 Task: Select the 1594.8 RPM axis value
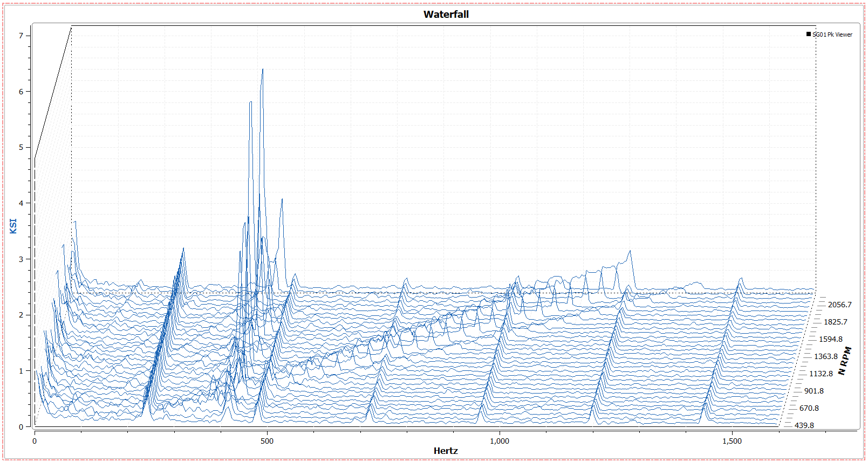tap(830, 339)
